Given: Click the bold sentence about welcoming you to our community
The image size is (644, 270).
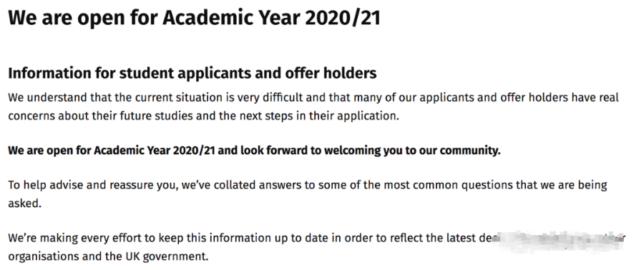Looking at the screenshot, I should [x=254, y=151].
